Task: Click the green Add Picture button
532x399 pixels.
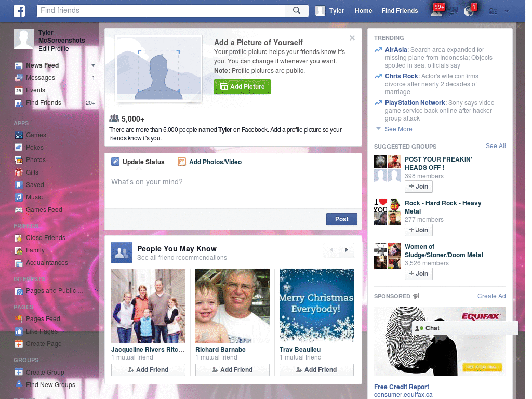Action: tap(242, 87)
